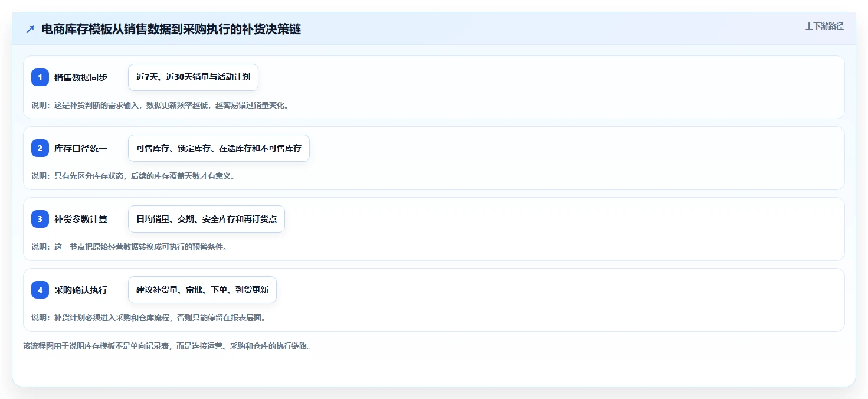The image size is (868, 399).
Task: Click the 补货参数计算 step name
Action: pyautogui.click(x=81, y=219)
